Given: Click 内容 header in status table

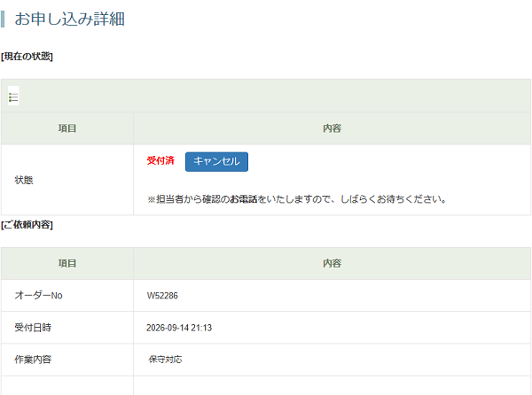Looking at the screenshot, I should point(332,128).
